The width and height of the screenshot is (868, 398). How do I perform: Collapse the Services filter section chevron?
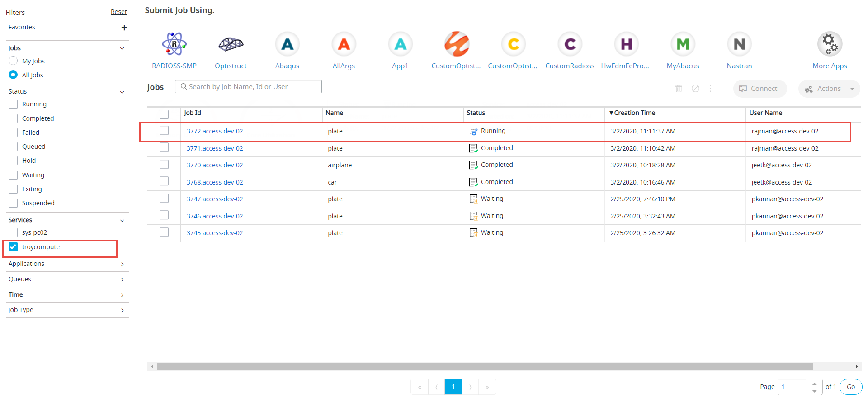click(122, 221)
